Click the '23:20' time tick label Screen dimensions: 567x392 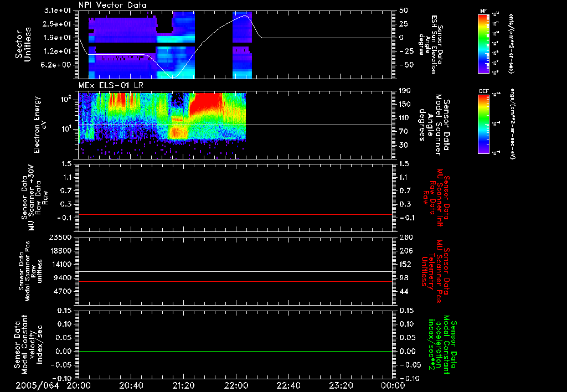click(341, 386)
